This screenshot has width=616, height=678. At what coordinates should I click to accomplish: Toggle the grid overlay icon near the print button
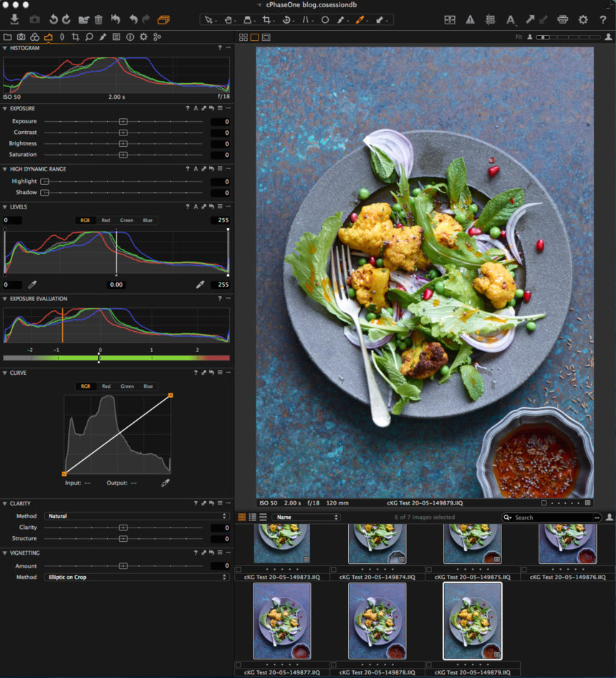(491, 19)
